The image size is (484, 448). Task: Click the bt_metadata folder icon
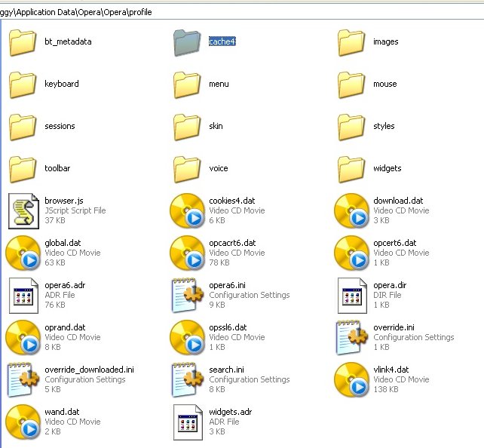click(x=23, y=42)
